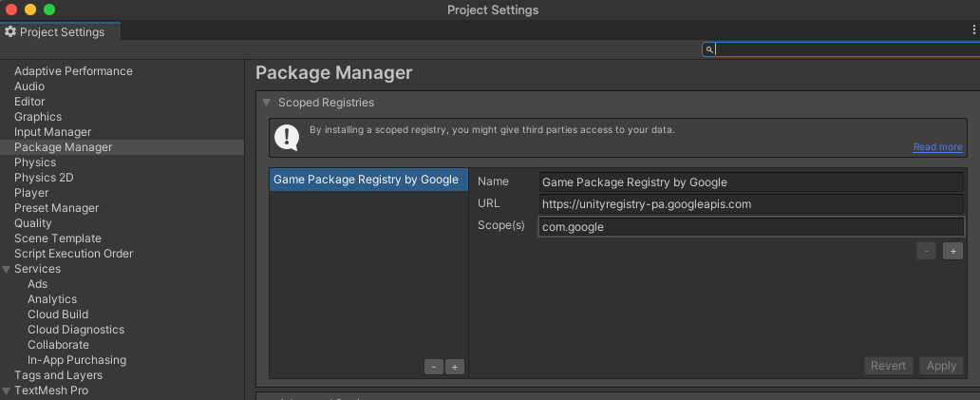Edit the registry URL field

coord(750,204)
